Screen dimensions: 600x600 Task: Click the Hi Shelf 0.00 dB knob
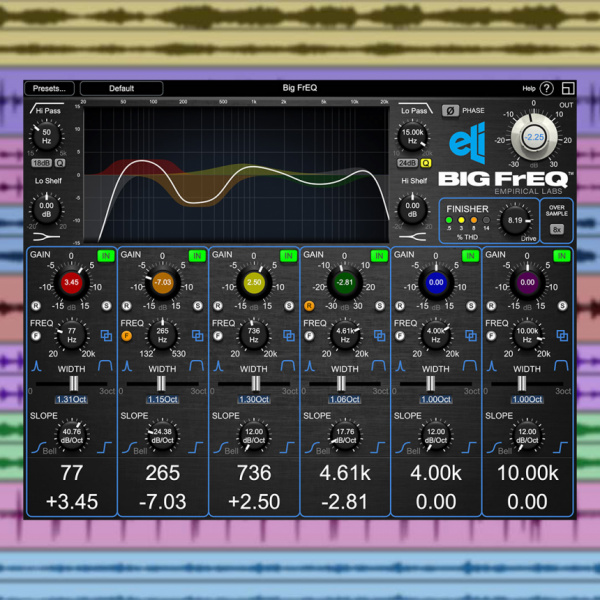coord(412,209)
